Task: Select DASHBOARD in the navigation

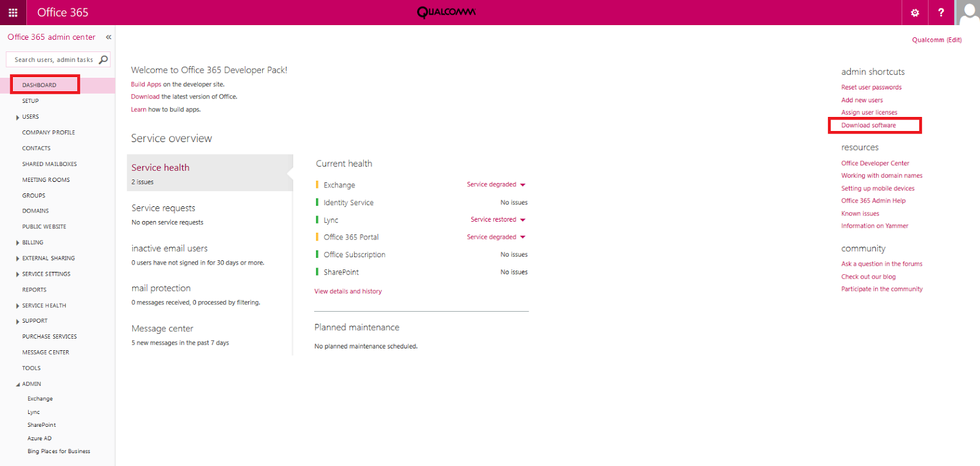Action: (39, 85)
